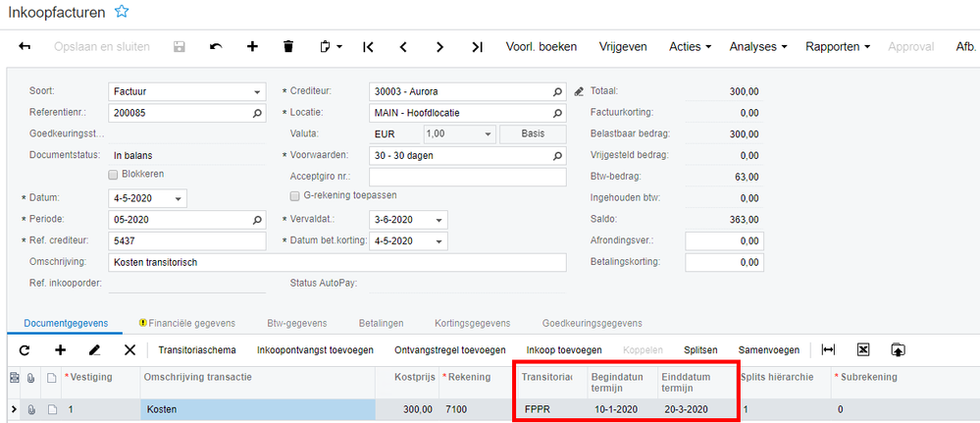This screenshot has height=423, width=980.
Task: Enable G-rekening toepassen checkbox
Action: tap(293, 195)
